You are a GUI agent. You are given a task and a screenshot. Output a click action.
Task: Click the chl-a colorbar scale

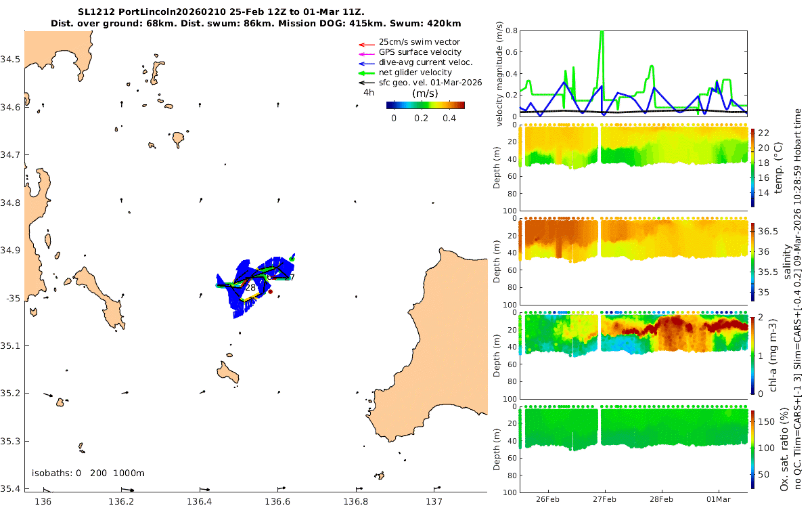[x=754, y=353]
